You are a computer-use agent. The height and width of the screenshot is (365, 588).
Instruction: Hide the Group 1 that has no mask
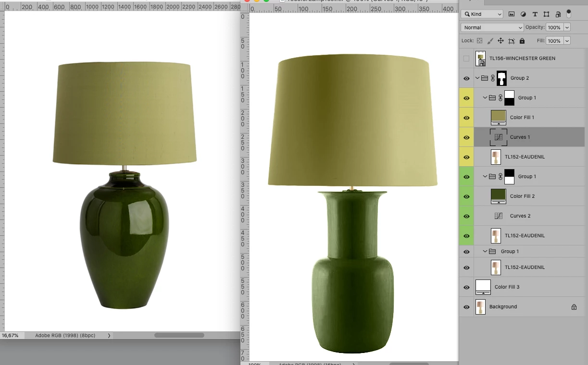coord(466,252)
